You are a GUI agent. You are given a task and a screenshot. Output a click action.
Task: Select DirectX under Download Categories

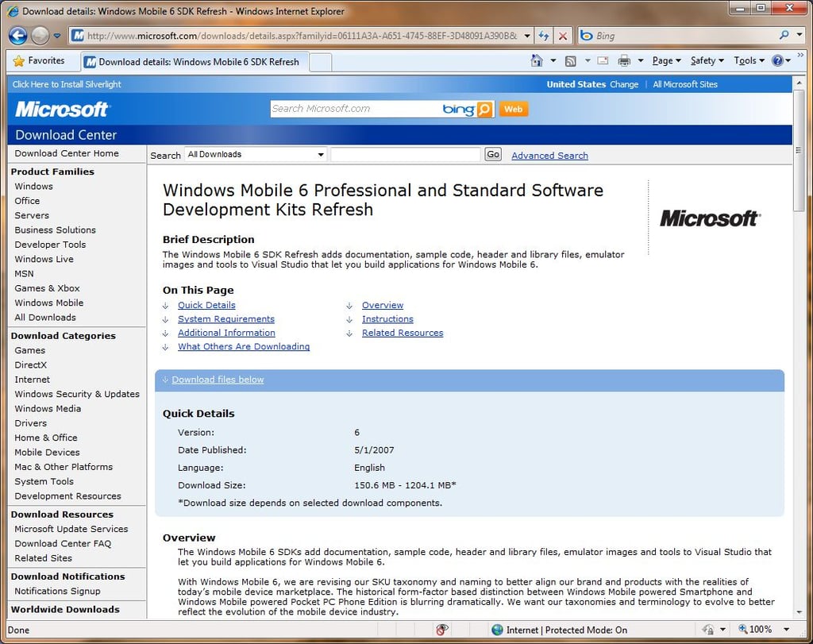pos(31,364)
